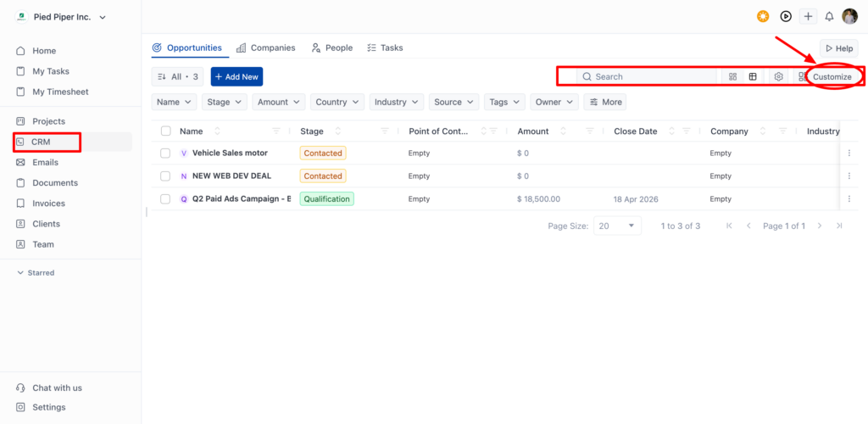Open the Owner filter dropdown
Image resolution: width=868 pixels, height=424 pixels.
coord(554,102)
